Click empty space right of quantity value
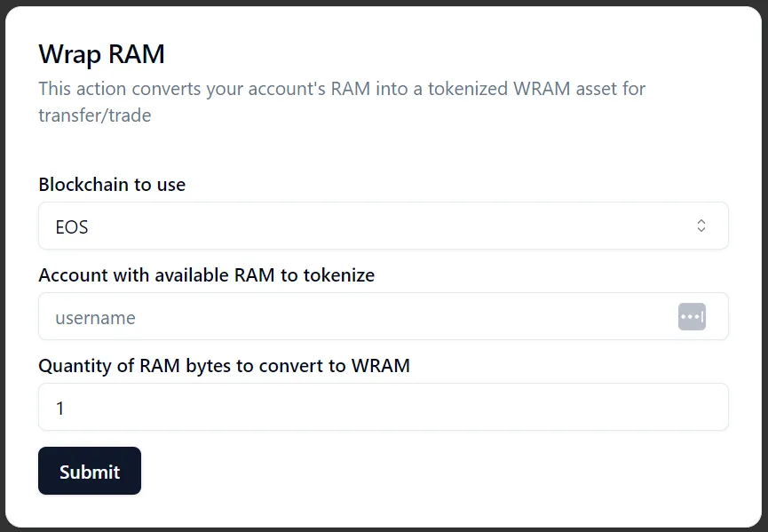 [x=392, y=407]
